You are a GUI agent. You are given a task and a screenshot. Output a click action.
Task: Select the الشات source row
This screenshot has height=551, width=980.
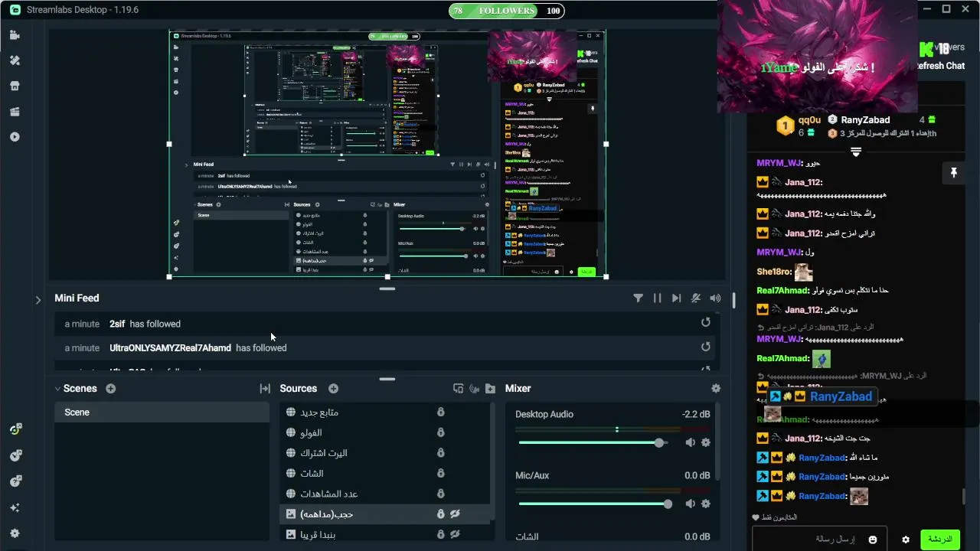tap(385, 474)
